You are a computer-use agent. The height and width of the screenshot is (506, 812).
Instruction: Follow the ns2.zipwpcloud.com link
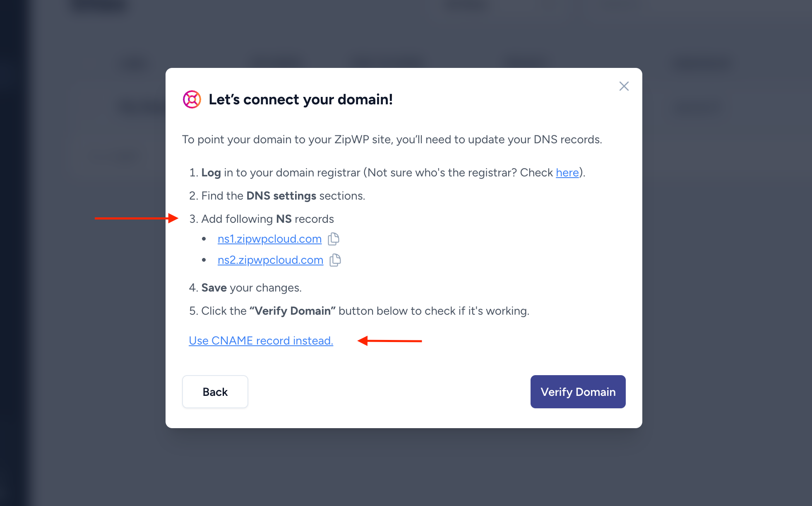click(270, 260)
